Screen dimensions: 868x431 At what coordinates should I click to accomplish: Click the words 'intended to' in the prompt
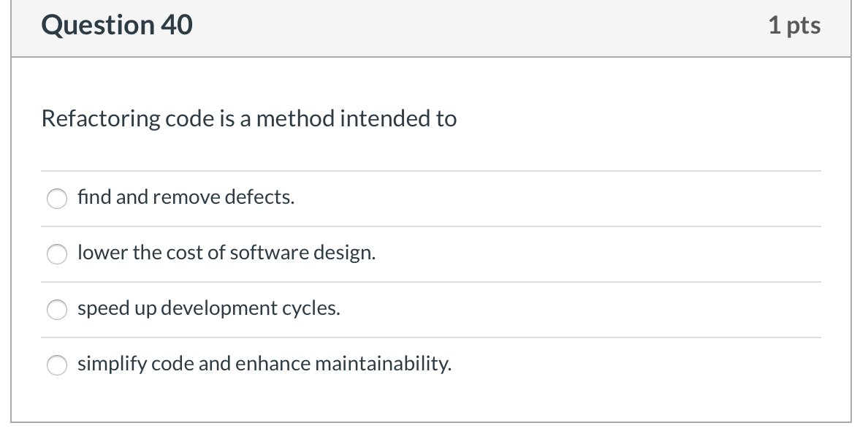coord(399,119)
